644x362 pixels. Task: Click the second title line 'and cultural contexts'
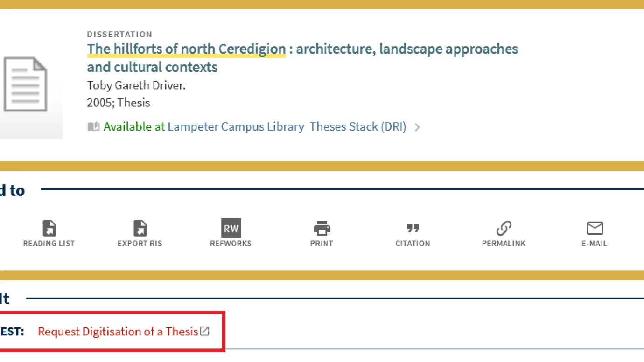tap(152, 67)
